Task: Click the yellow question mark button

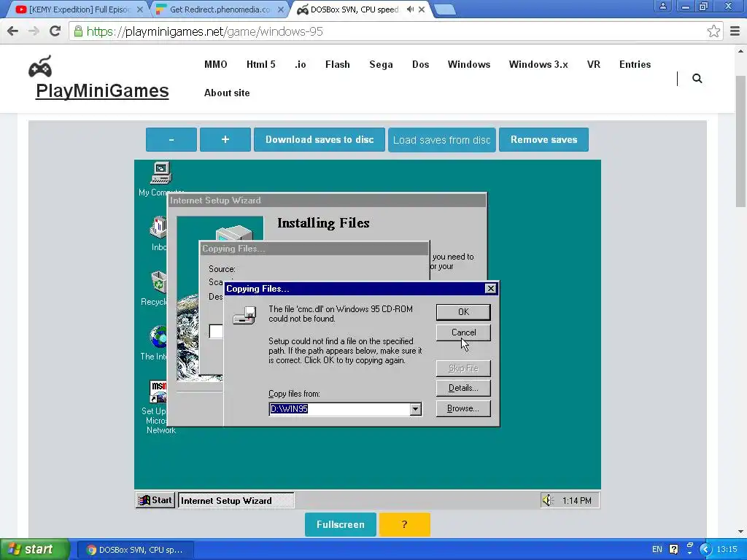Action: tap(404, 524)
